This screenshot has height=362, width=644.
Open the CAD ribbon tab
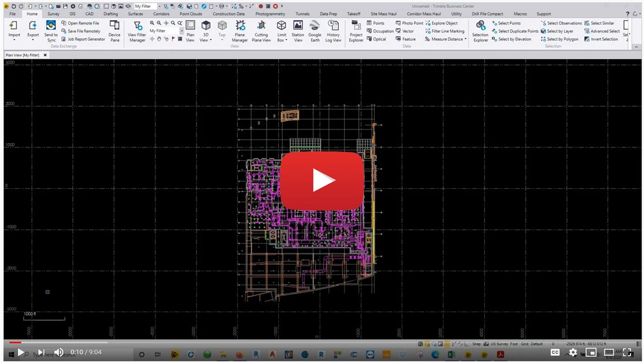point(89,14)
